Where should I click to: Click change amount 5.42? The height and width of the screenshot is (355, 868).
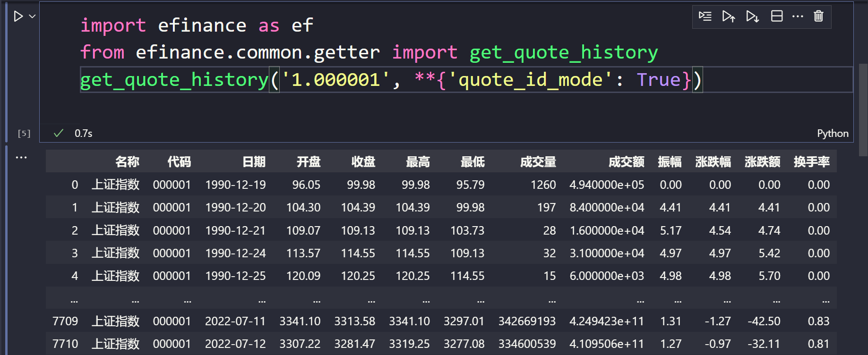[769, 253]
